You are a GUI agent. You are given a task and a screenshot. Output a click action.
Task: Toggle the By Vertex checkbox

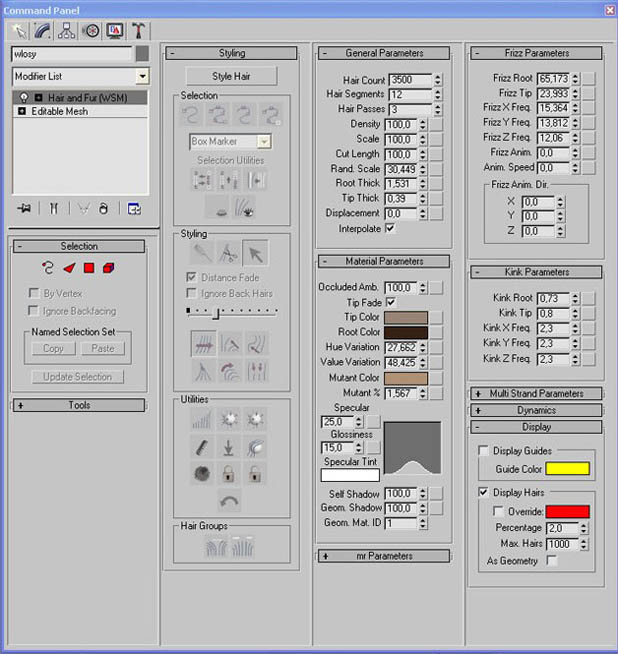(x=33, y=293)
